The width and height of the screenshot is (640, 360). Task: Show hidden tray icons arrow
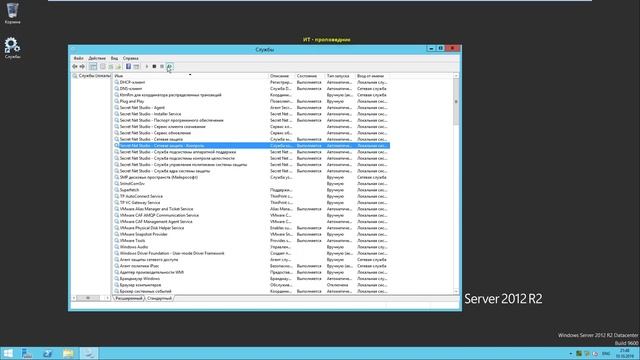pyautogui.click(x=571, y=353)
